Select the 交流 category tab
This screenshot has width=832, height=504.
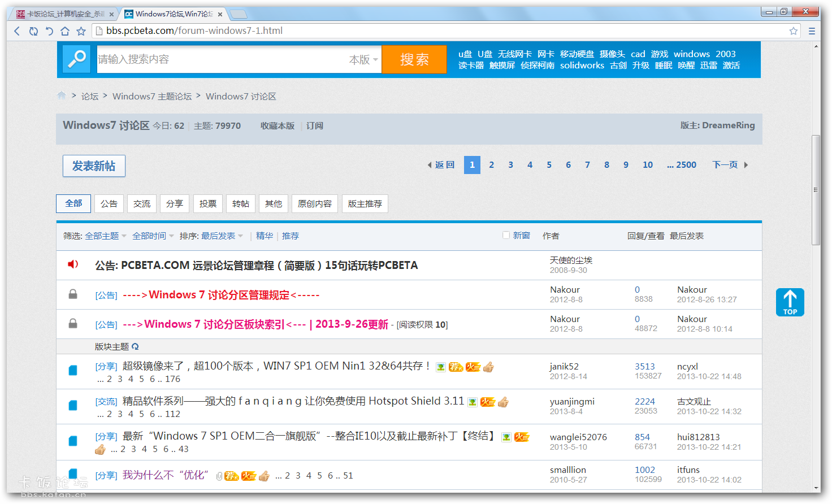click(142, 203)
